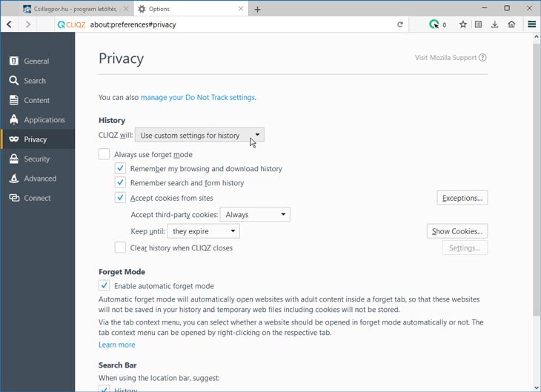The width and height of the screenshot is (541, 392).
Task: Click the Settings button for clear history
Action: pos(465,248)
